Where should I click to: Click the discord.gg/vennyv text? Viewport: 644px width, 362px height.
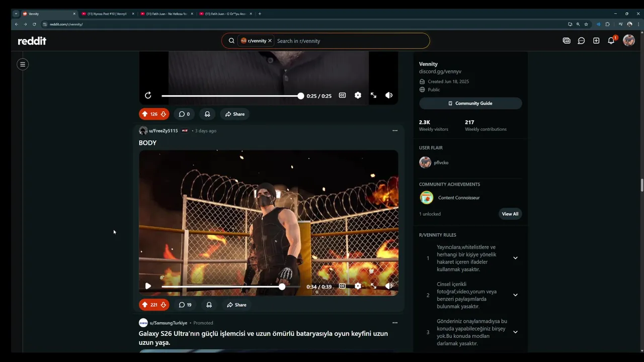[440, 71]
